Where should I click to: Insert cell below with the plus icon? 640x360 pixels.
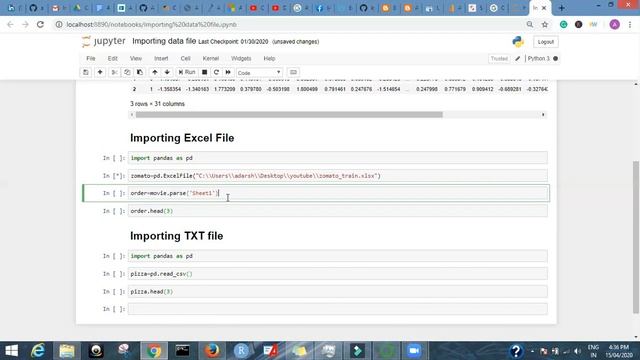tap(100, 72)
